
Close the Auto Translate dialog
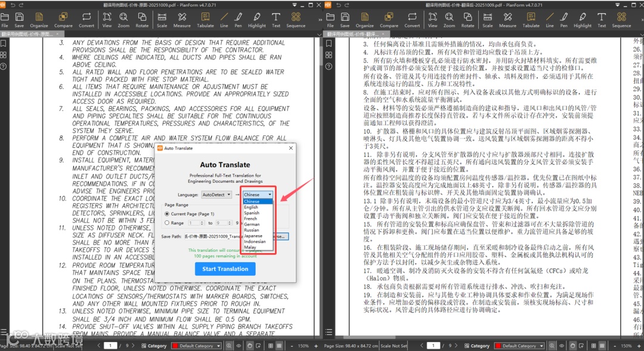point(291,148)
